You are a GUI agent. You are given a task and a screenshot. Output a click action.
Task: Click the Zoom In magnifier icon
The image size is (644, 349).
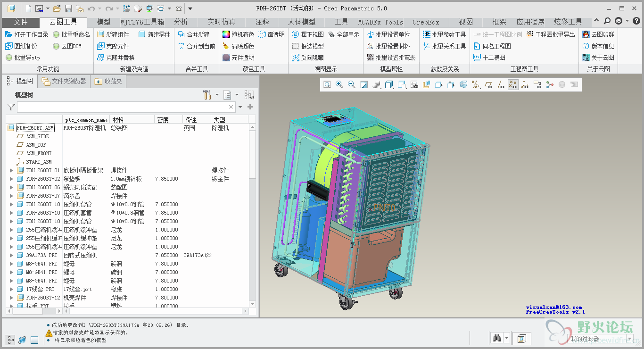point(339,85)
